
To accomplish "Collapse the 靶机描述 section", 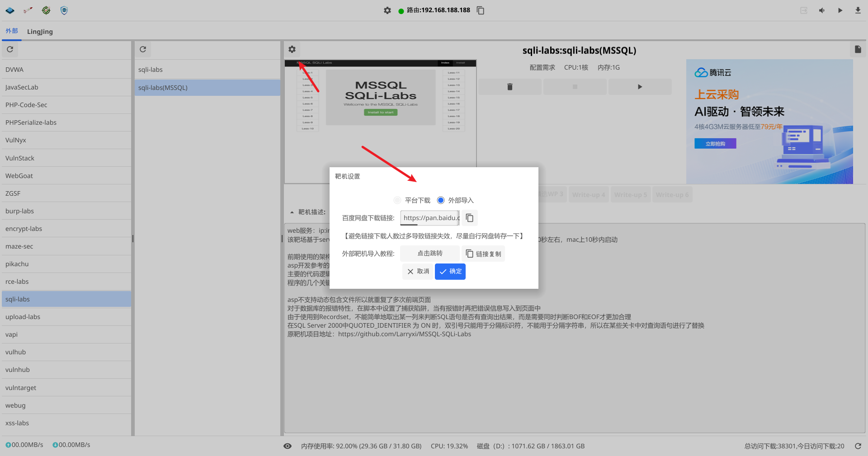I will [292, 212].
